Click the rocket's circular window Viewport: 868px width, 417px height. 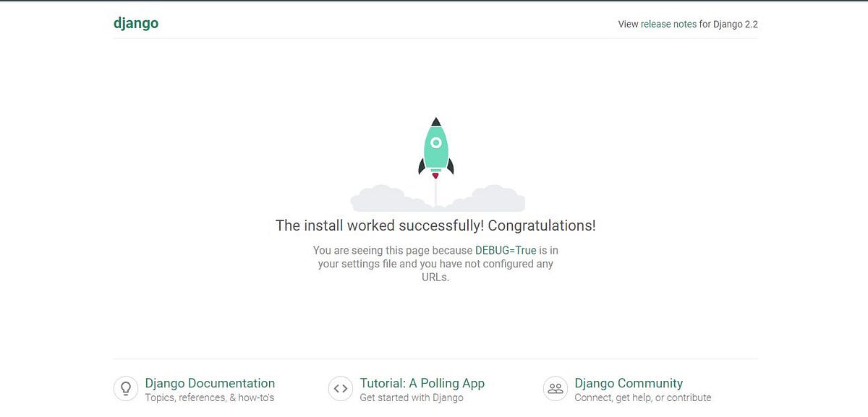436,142
